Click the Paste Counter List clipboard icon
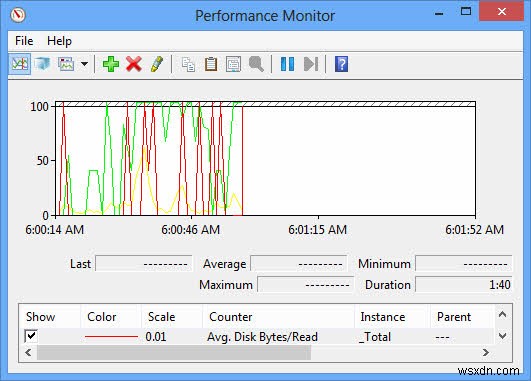This screenshot has height=381, width=531. (211, 64)
